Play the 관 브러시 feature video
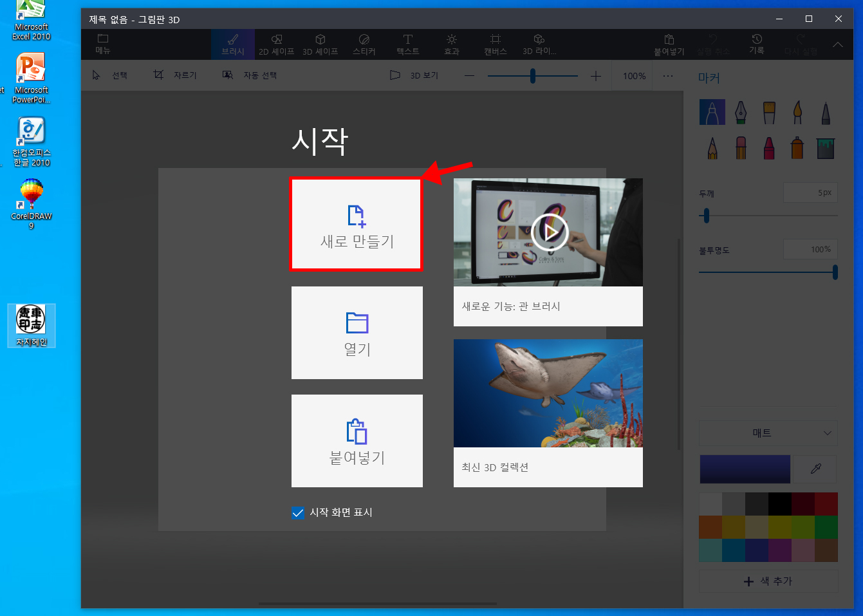The width and height of the screenshot is (863, 616). [549, 232]
